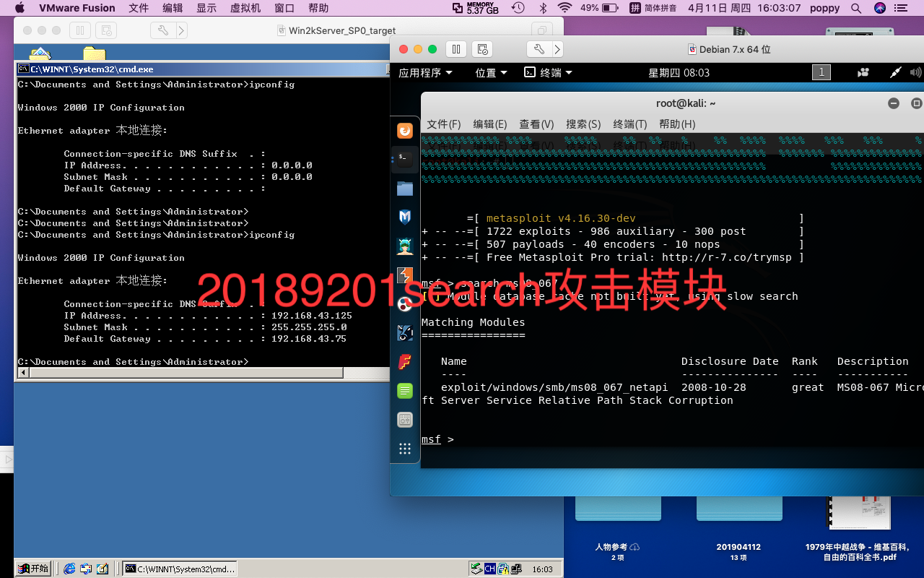Open the 应用程序 (Applications) menu in Kali
924x578 pixels.
click(x=426, y=72)
